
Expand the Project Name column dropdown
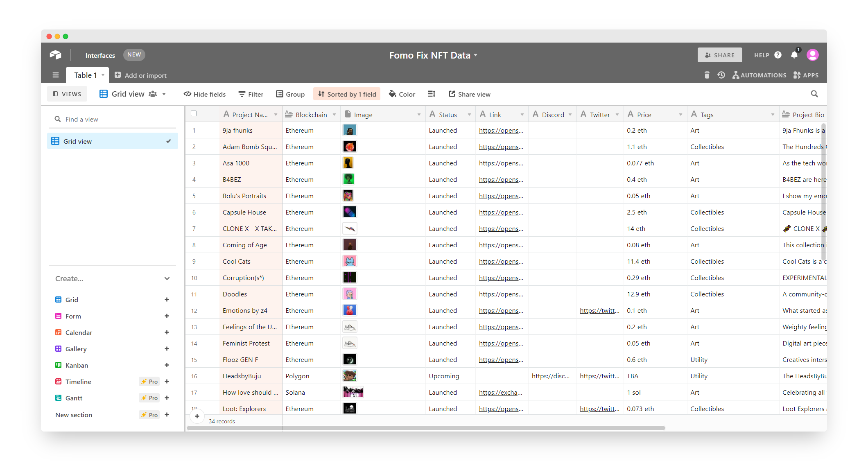pyautogui.click(x=275, y=115)
